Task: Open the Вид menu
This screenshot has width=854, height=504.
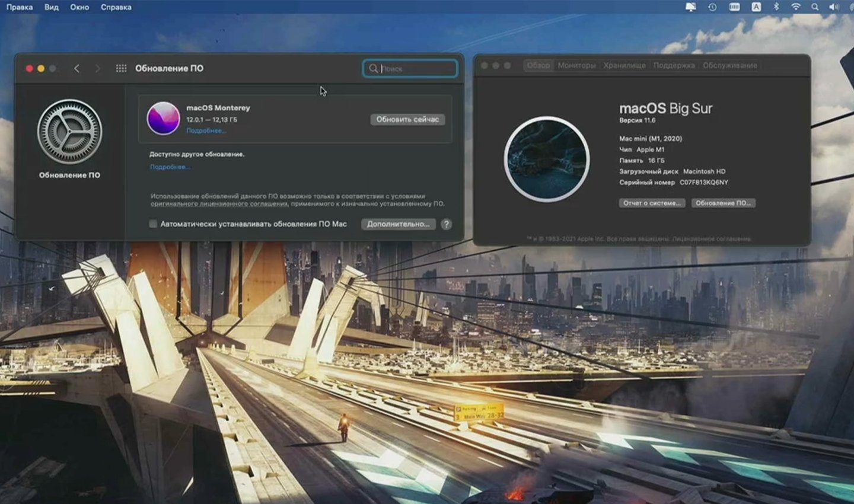Action: [52, 7]
